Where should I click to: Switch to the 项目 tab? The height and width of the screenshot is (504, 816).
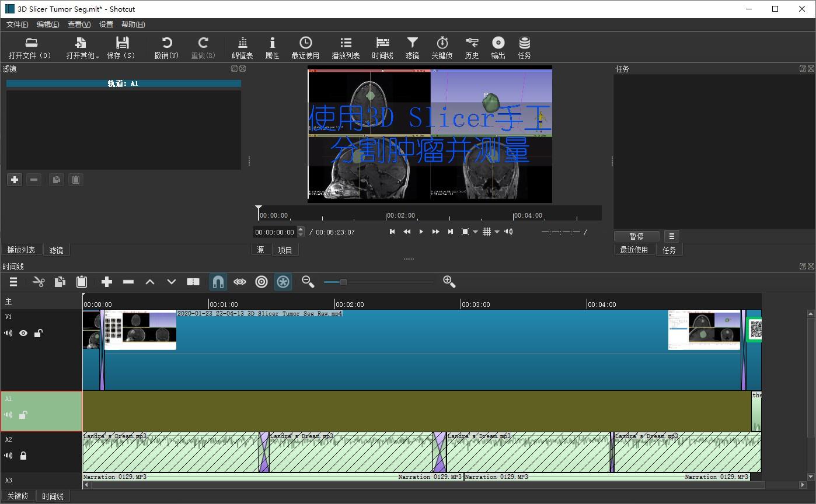[x=285, y=250]
